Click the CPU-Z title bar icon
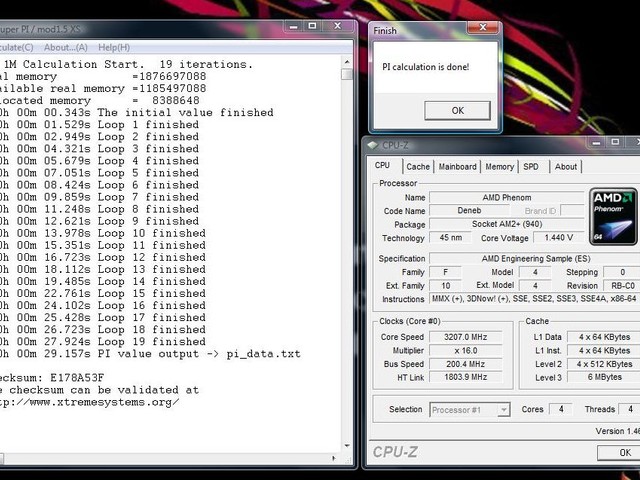 [x=373, y=145]
